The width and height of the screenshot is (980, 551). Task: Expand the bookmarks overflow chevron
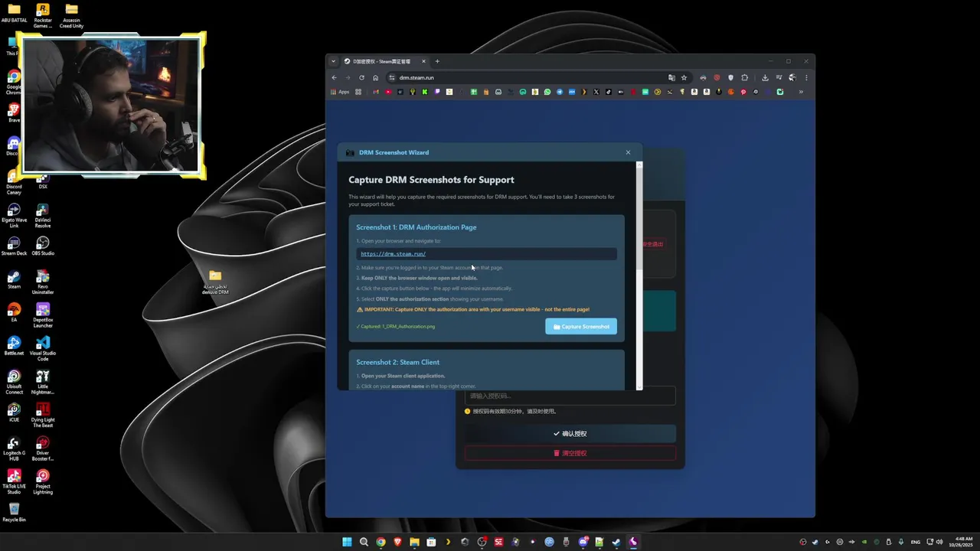click(x=801, y=92)
